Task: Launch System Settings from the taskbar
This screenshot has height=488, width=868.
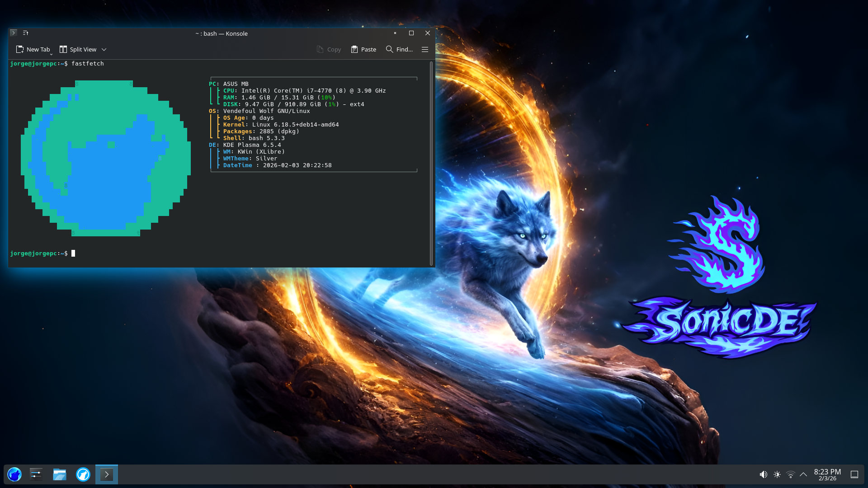Action: (36, 474)
